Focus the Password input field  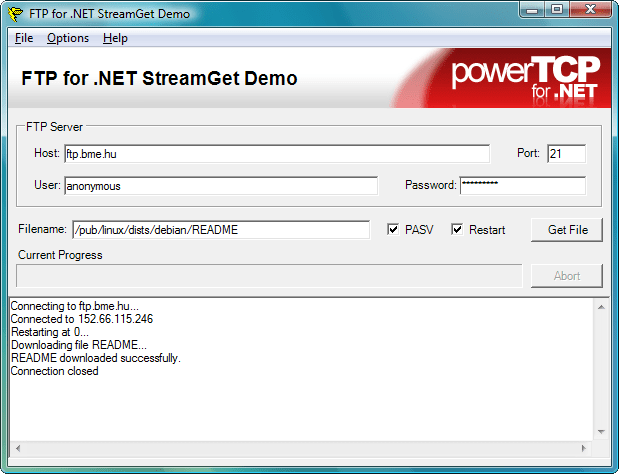point(523,185)
